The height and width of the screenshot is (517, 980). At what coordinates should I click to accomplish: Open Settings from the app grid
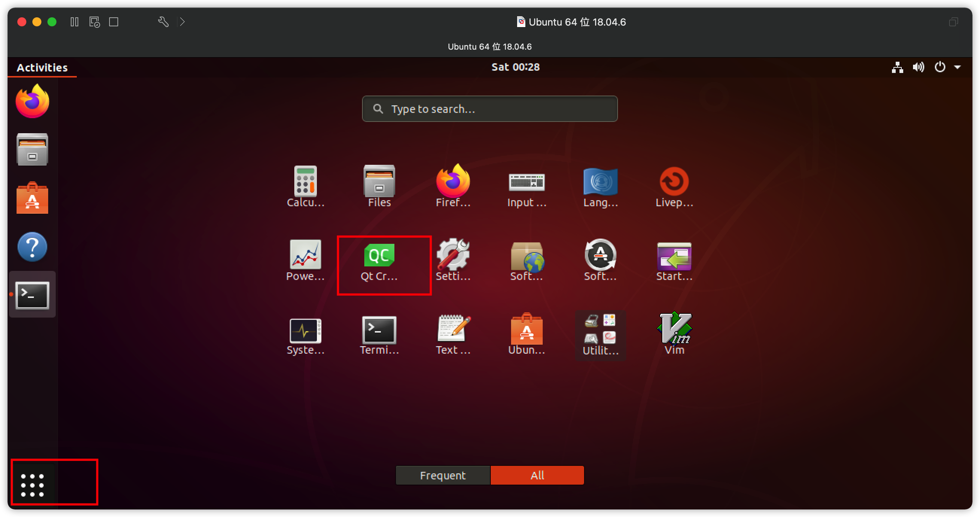(453, 255)
